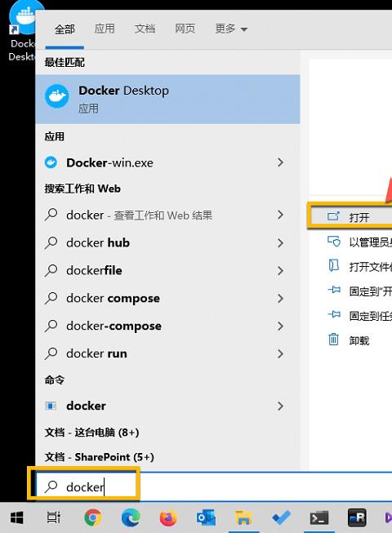Click the trash icon to uninstall

tap(333, 340)
